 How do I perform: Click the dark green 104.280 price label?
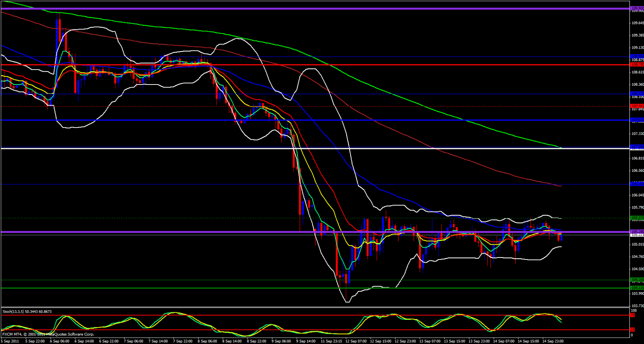[637, 280]
